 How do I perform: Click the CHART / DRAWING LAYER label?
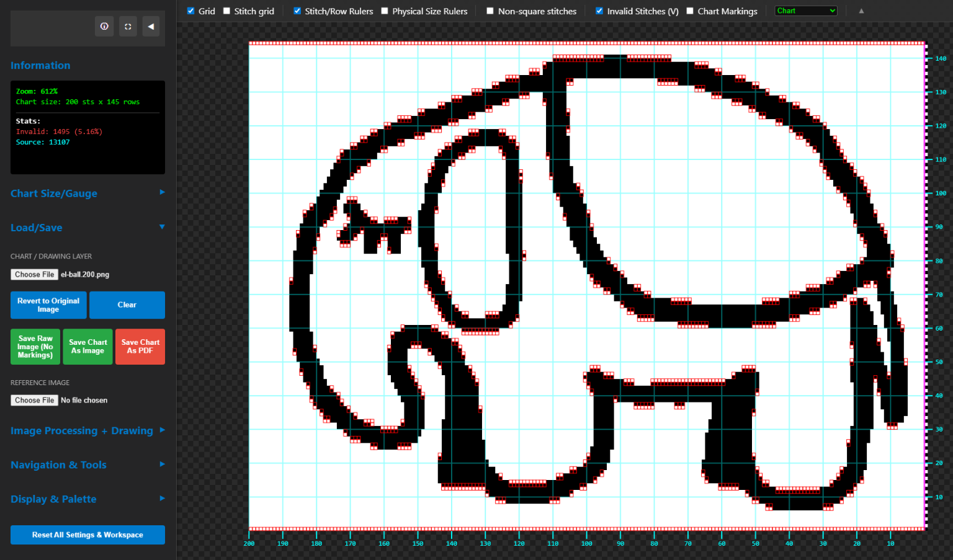point(51,256)
